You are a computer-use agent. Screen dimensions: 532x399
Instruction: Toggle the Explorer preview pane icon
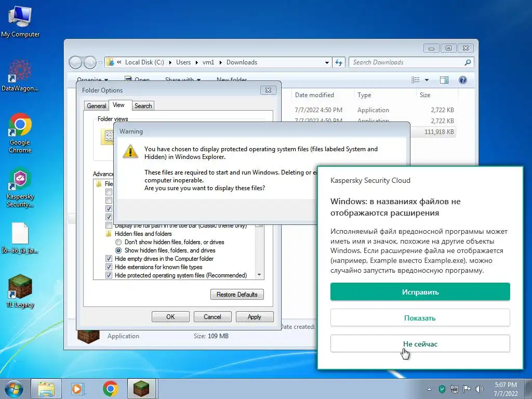click(x=444, y=80)
